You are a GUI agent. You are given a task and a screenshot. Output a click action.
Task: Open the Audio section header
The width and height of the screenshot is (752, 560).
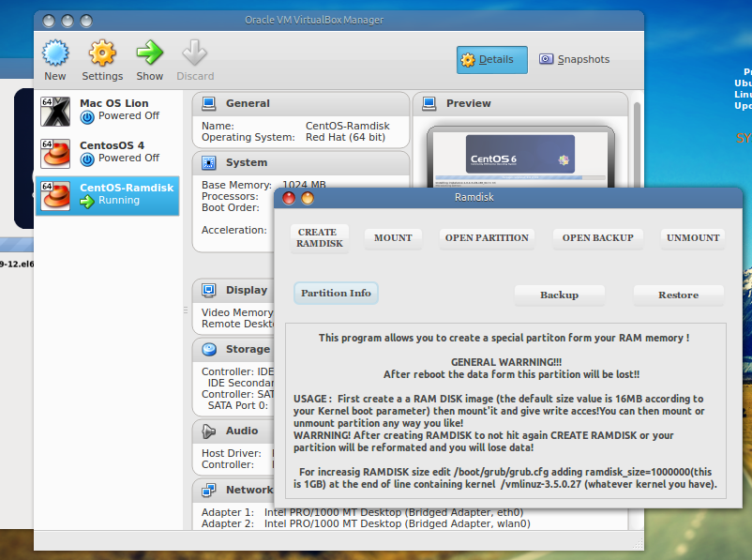[x=233, y=431]
